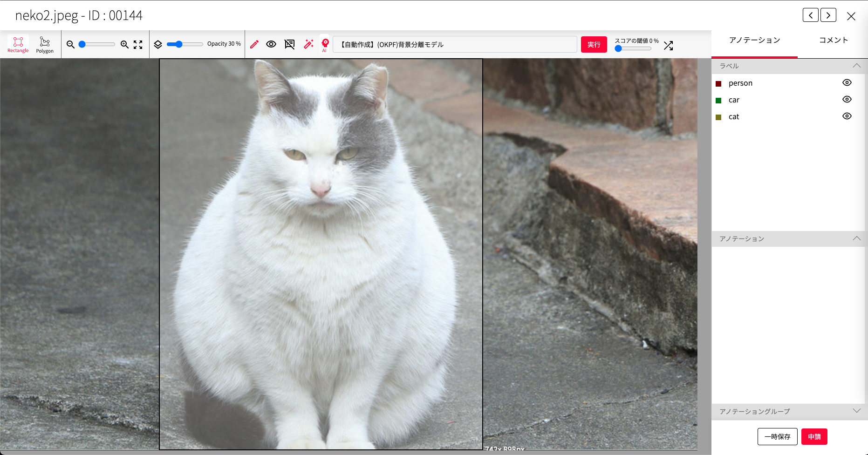Collapse the アノテーション list section
Image resolution: width=868 pixels, height=455 pixels.
(x=856, y=238)
